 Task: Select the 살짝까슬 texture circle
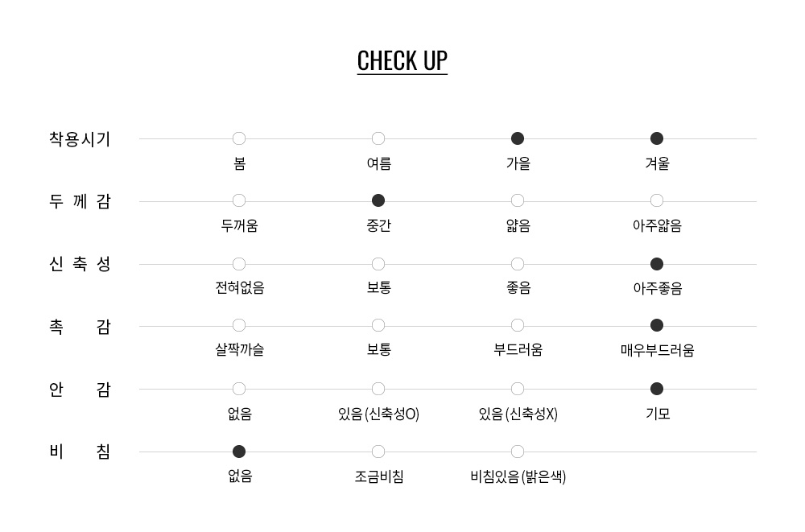tap(239, 326)
